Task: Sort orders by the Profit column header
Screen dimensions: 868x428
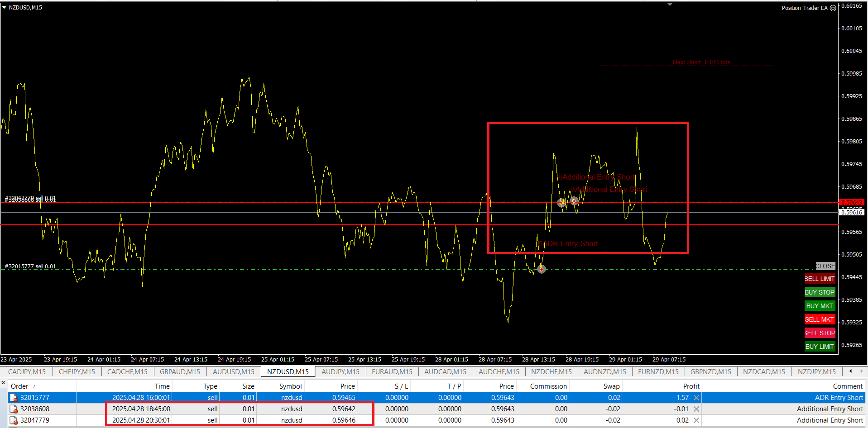Action: pos(662,386)
